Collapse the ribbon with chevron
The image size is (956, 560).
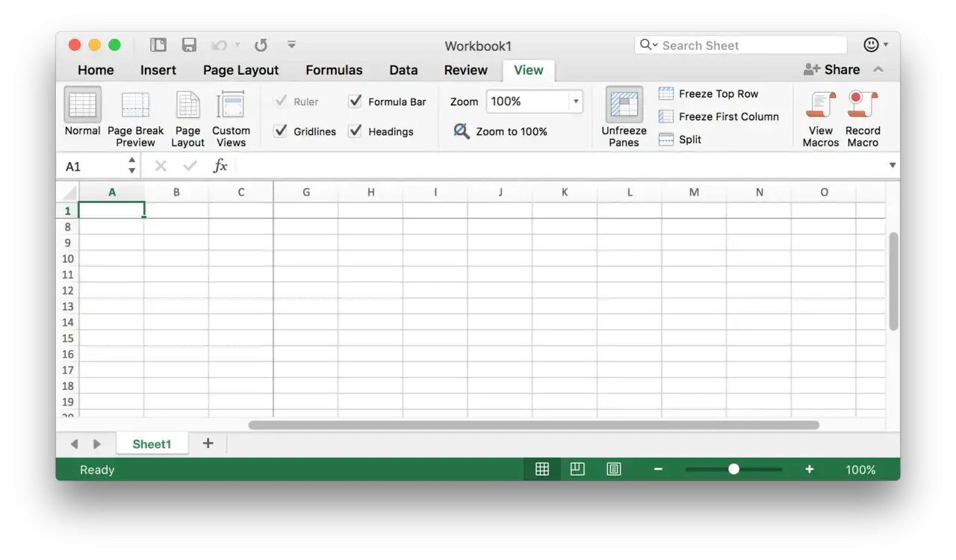point(878,69)
